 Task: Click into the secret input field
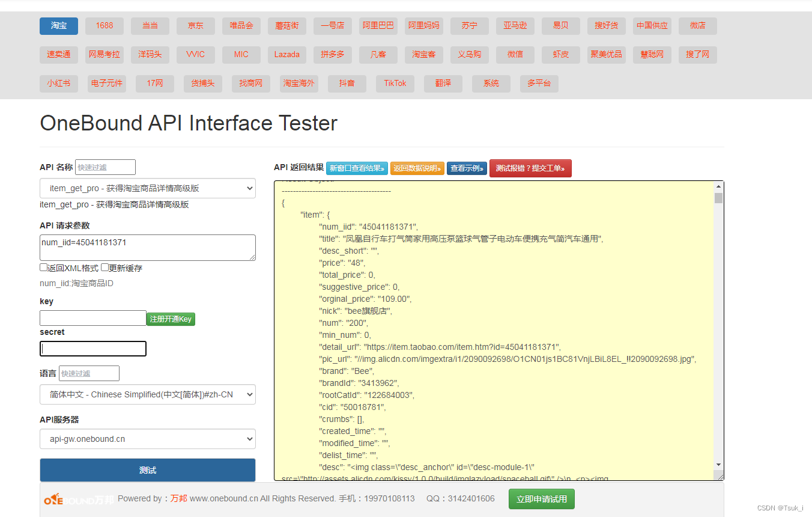click(93, 349)
